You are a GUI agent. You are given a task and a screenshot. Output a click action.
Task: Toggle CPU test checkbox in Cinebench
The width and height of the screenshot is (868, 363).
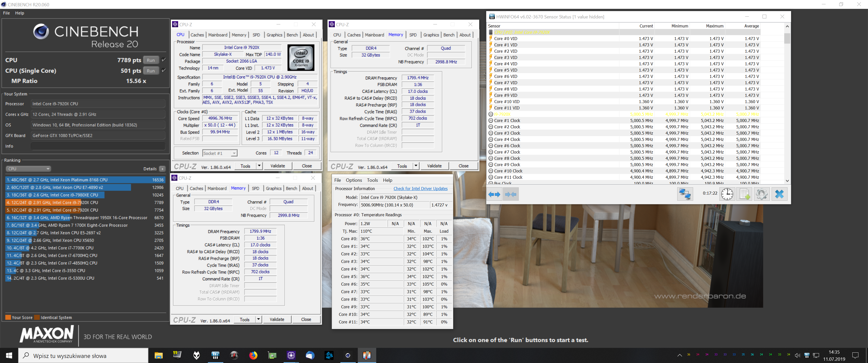[164, 59]
